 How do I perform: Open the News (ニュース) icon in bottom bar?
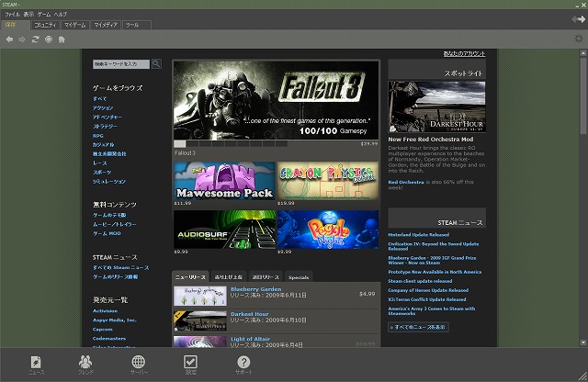click(x=35, y=365)
